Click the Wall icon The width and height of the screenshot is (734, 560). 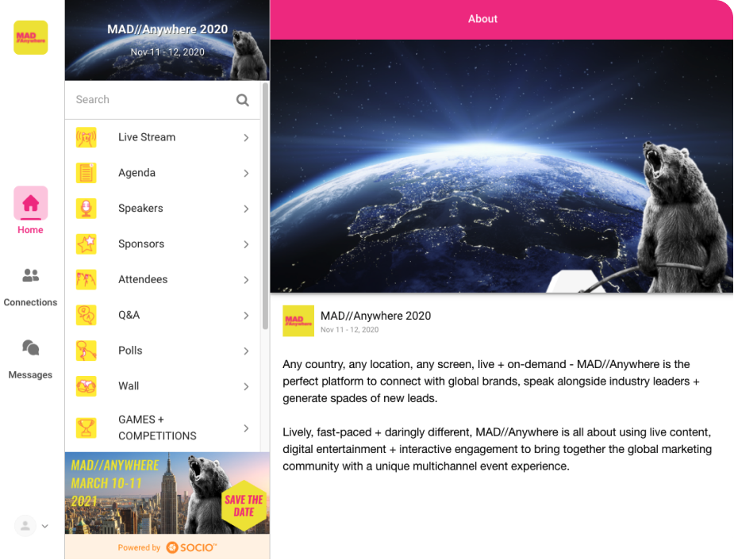coord(86,386)
